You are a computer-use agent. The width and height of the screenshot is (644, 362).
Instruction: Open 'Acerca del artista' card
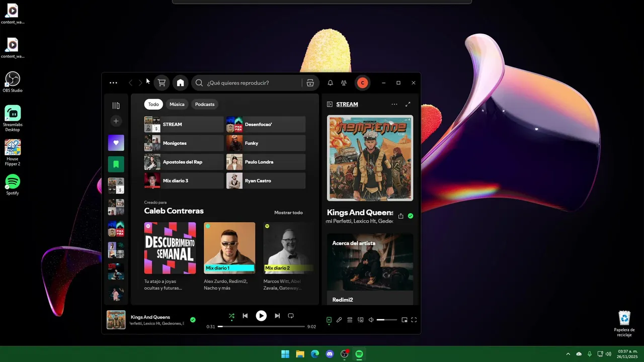[370, 268]
